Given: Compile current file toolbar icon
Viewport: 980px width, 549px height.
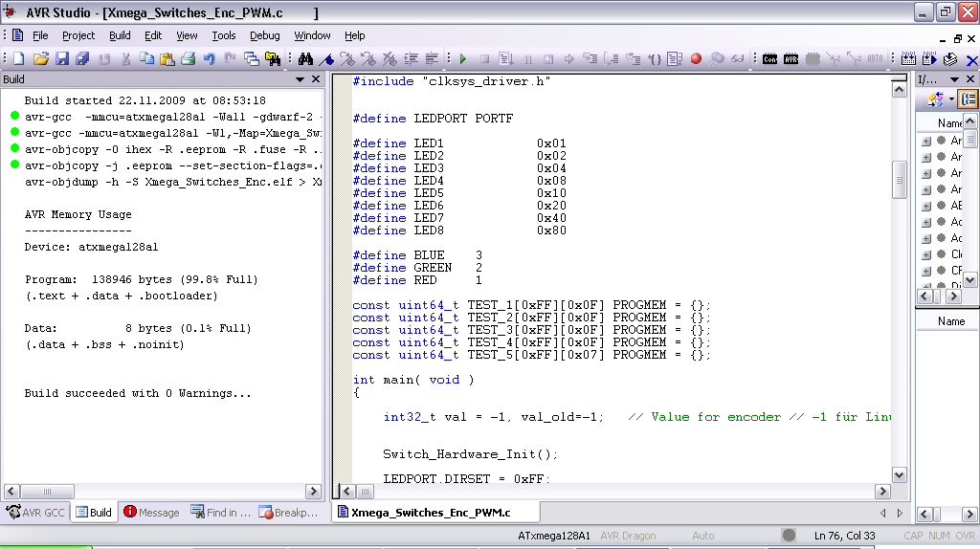Looking at the screenshot, I should pos(950,58).
